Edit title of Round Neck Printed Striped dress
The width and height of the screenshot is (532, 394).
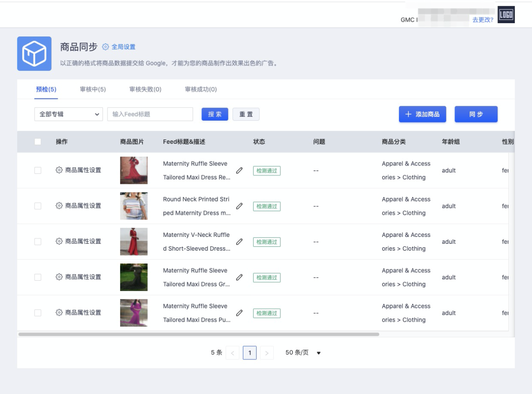coord(239,206)
